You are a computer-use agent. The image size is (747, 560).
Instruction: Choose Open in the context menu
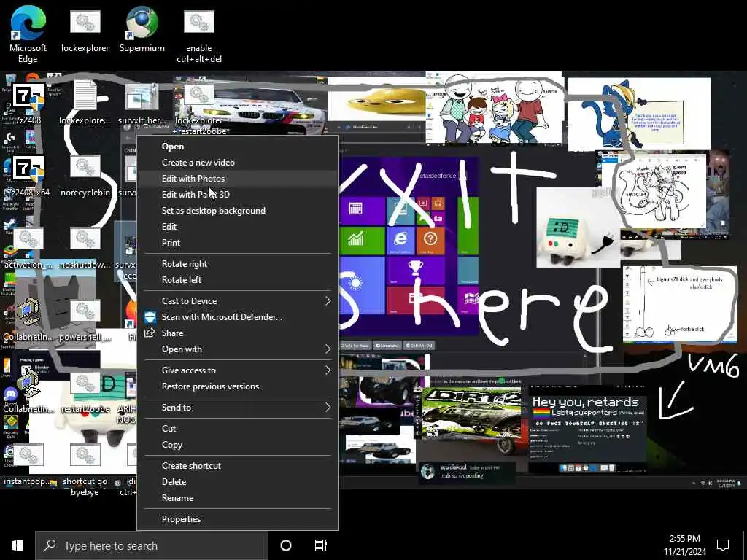coord(237,146)
